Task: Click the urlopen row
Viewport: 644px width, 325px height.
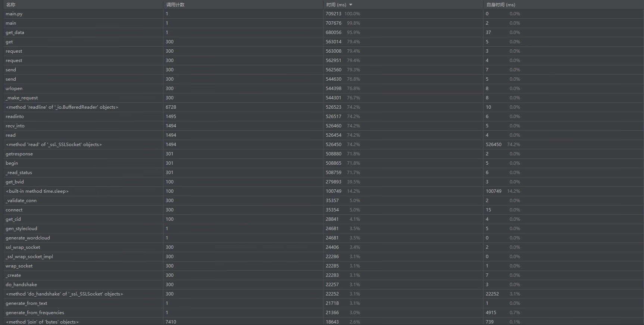Action: pos(14,89)
